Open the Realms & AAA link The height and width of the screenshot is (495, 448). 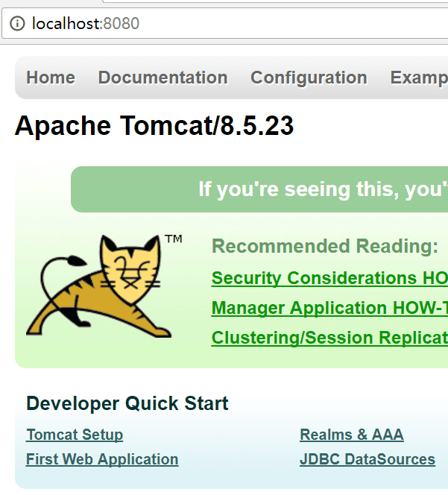352,435
